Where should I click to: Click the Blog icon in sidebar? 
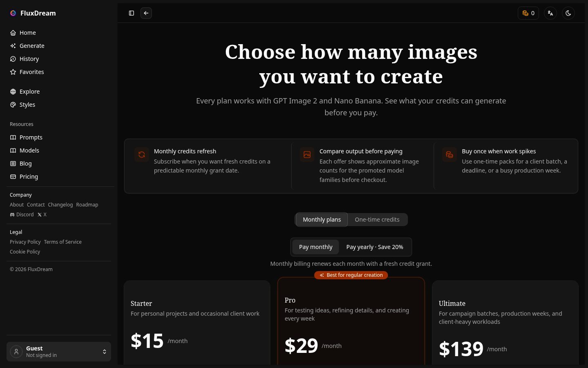13,164
